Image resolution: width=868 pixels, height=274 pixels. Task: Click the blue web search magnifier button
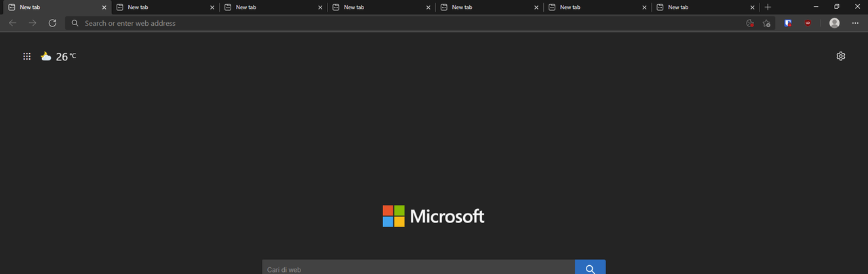590,267
